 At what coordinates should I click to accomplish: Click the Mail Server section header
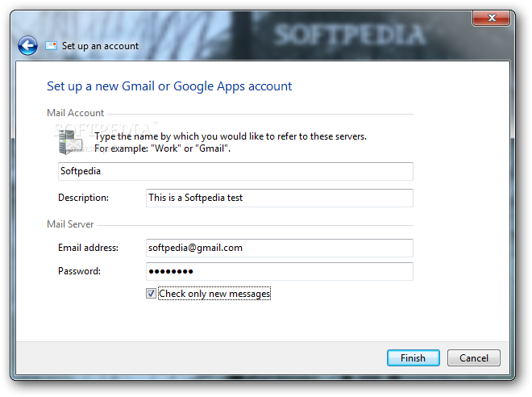(70, 224)
